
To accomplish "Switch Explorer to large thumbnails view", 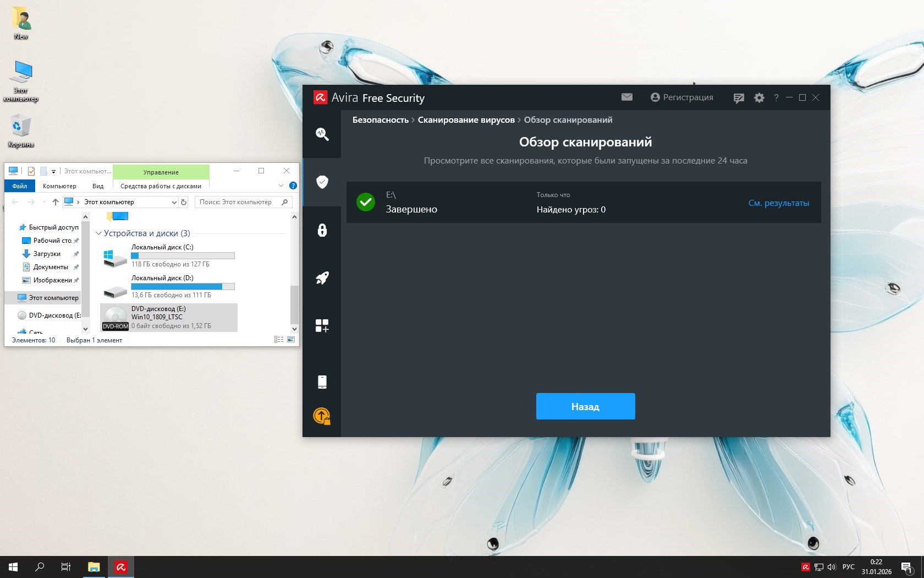I will 291,340.
